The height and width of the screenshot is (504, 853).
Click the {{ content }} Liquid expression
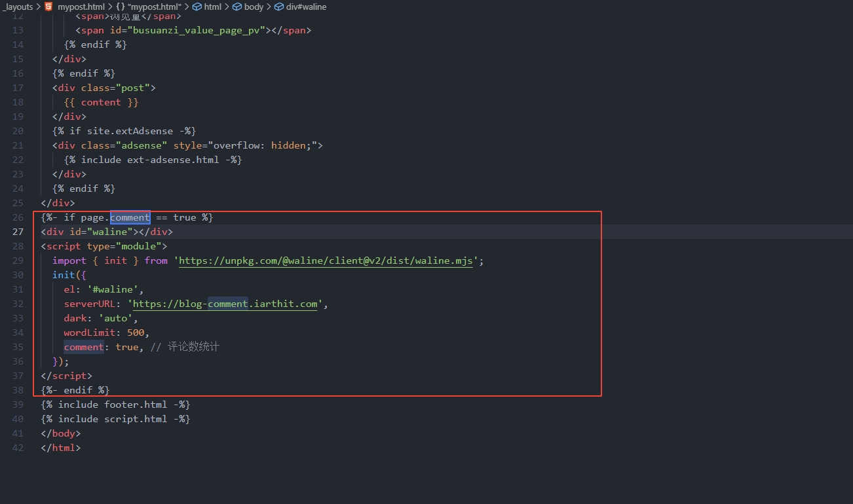pos(102,102)
